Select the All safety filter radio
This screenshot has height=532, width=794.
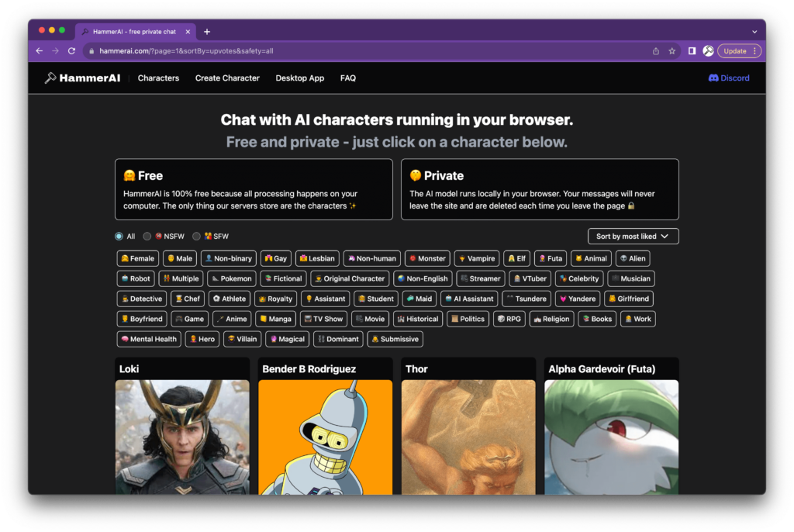tap(119, 237)
